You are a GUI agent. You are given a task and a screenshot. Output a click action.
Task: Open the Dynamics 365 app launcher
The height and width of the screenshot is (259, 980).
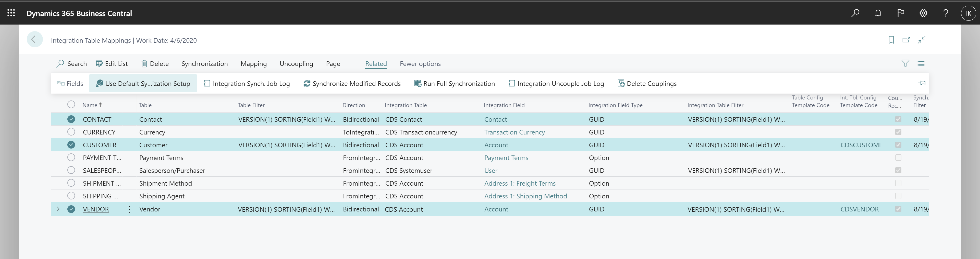[11, 13]
